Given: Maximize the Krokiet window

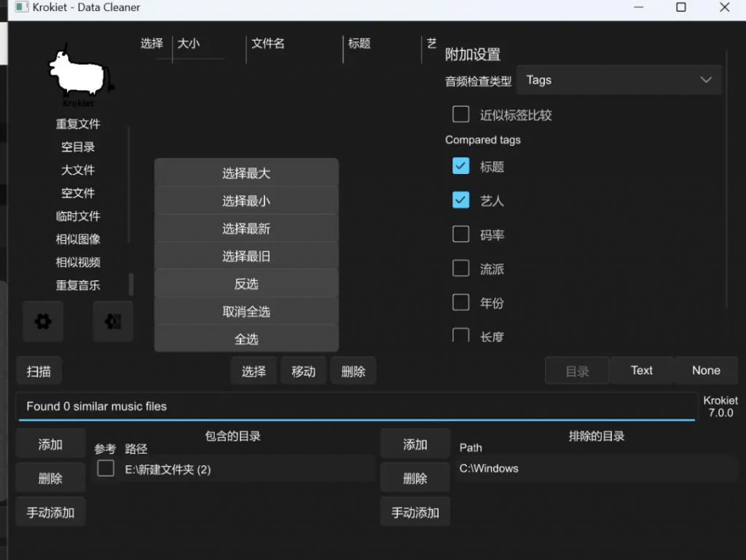Looking at the screenshot, I should pos(680,7).
